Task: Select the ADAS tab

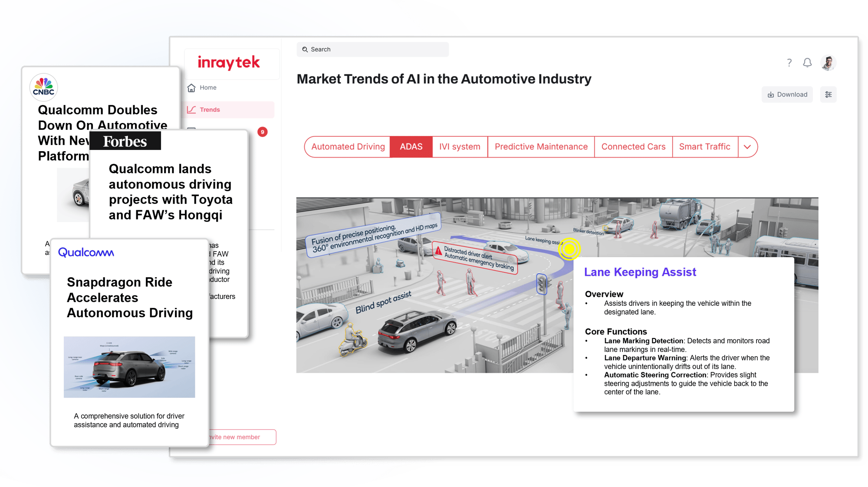Action: [x=411, y=147]
